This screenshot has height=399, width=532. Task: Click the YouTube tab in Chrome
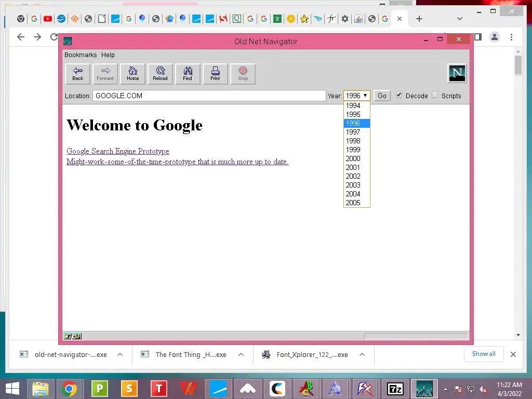47,19
